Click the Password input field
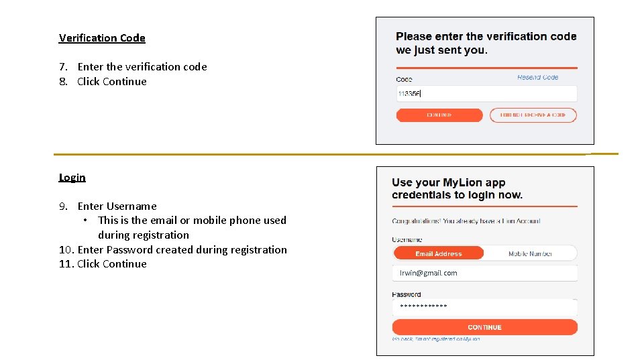644x362 pixels. pyautogui.click(x=484, y=307)
